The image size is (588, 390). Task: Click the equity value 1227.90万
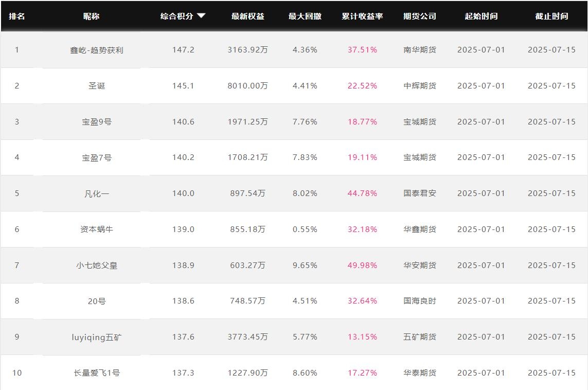(248, 373)
